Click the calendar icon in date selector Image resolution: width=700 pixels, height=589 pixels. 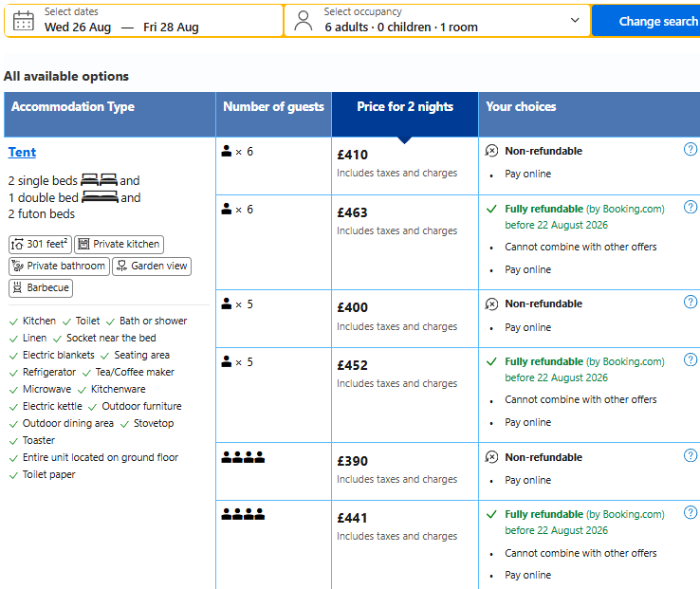click(23, 21)
